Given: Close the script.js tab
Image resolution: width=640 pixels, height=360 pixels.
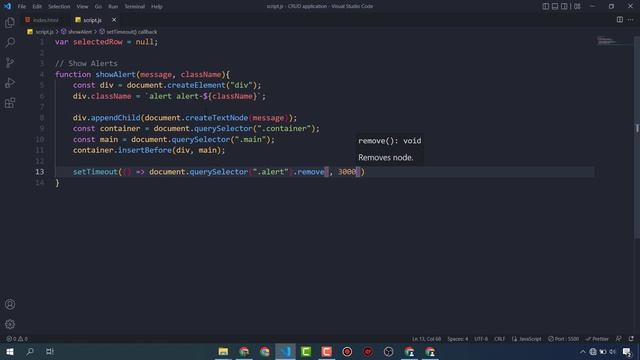Looking at the screenshot, I should [114, 20].
